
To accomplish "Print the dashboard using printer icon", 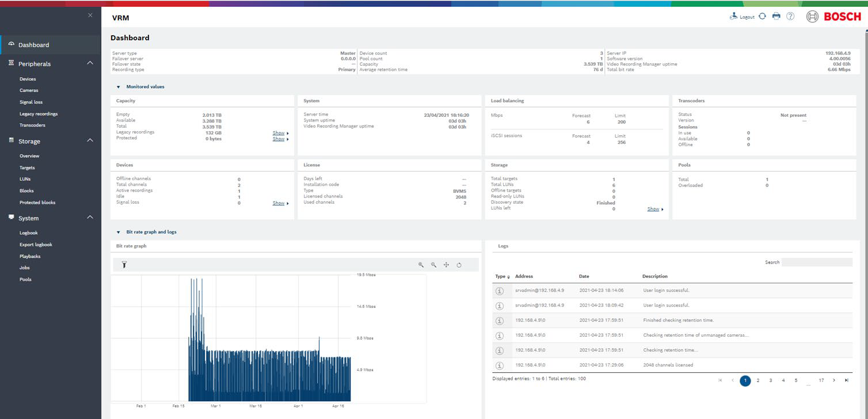I will pyautogui.click(x=776, y=16).
